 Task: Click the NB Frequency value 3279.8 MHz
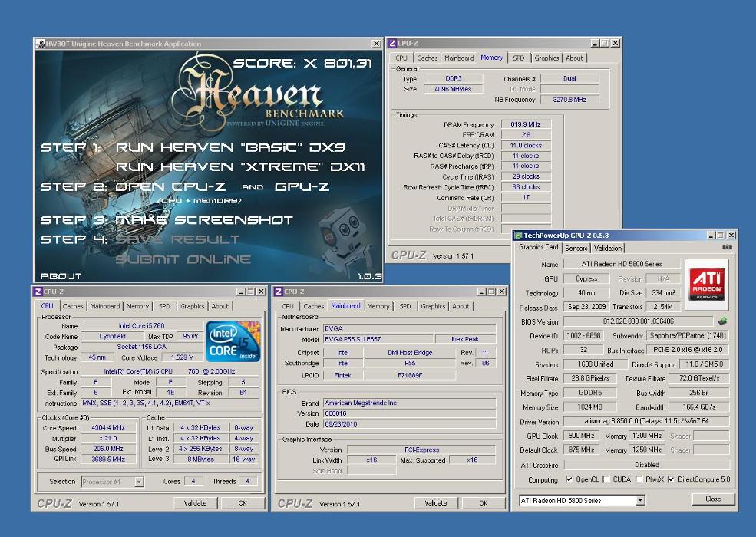[x=570, y=100]
